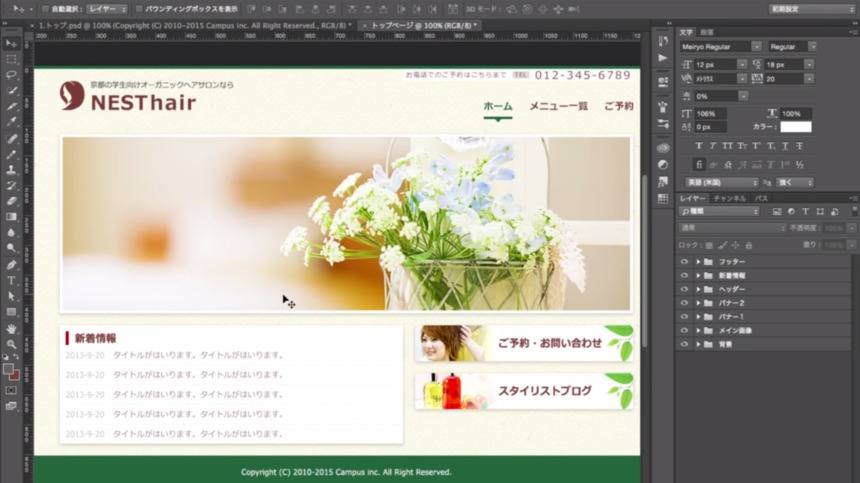Open the History panel icon
Screen dimensions: 860x483
(x=663, y=41)
